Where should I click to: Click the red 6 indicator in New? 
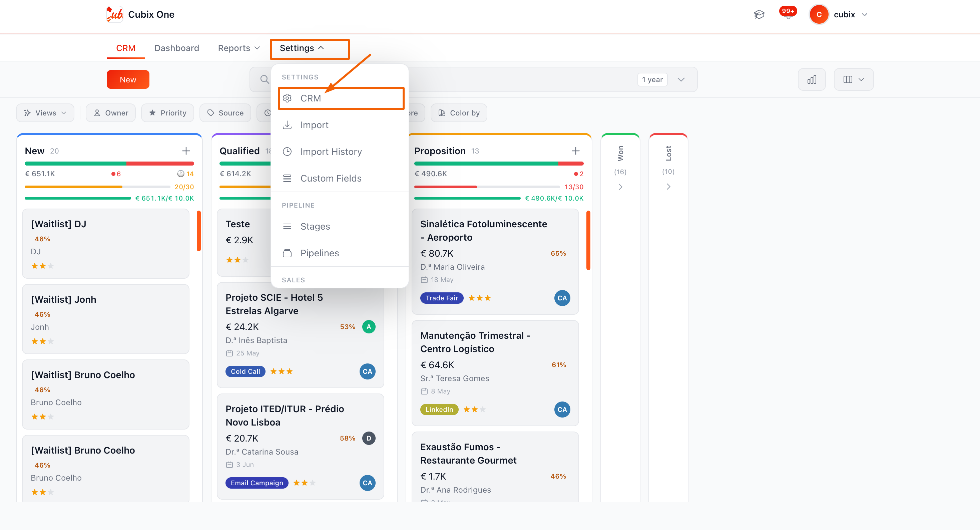[x=116, y=174]
